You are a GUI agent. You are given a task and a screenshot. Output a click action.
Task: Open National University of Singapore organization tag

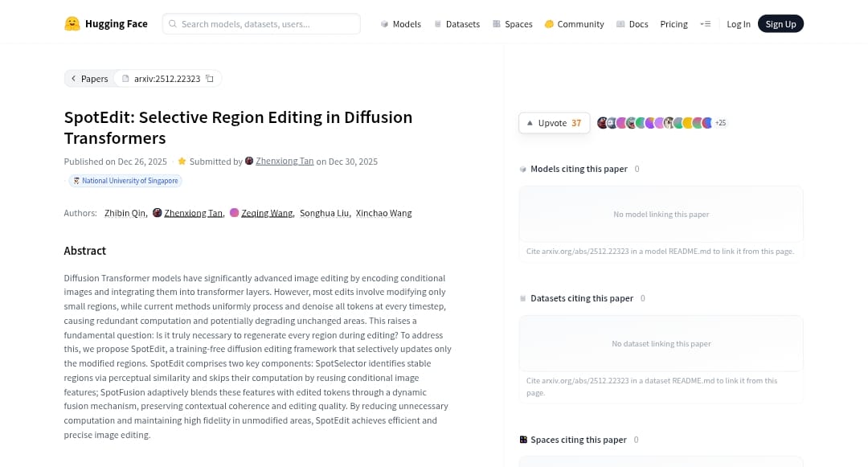pos(125,181)
